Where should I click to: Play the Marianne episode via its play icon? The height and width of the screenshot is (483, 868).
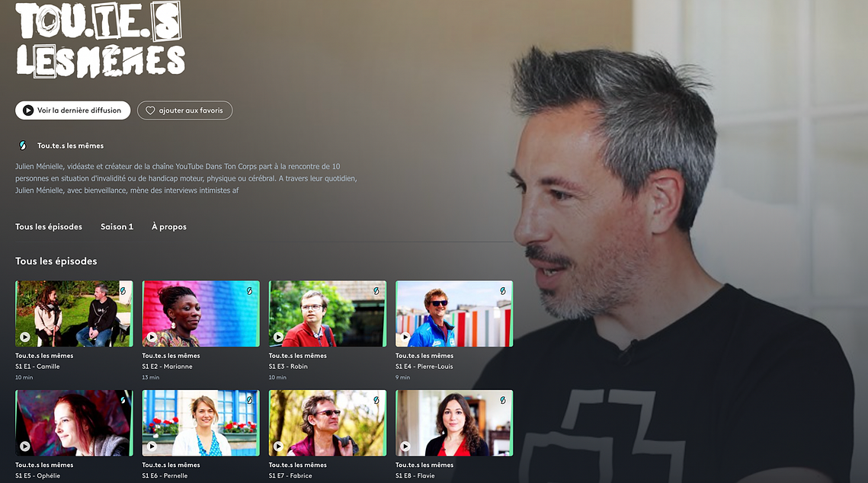152,337
